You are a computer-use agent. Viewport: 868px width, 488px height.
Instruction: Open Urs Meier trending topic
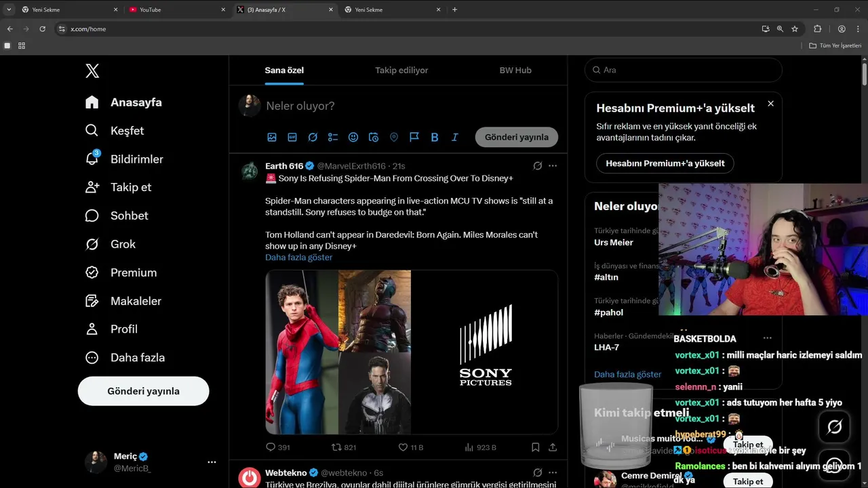pyautogui.click(x=614, y=242)
